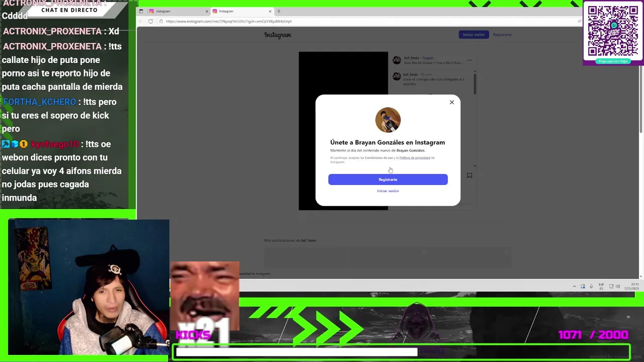Screen dimensions: 644x362
Task: Click the Yape QR code overlay
Action: (x=613, y=31)
